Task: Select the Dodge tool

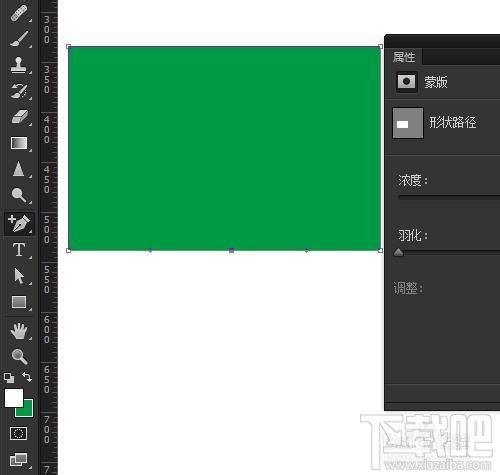Action: click(x=19, y=195)
